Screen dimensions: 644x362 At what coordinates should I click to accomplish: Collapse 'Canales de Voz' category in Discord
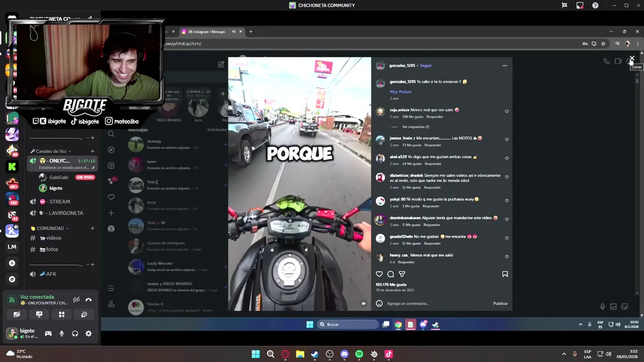pyautogui.click(x=50, y=151)
